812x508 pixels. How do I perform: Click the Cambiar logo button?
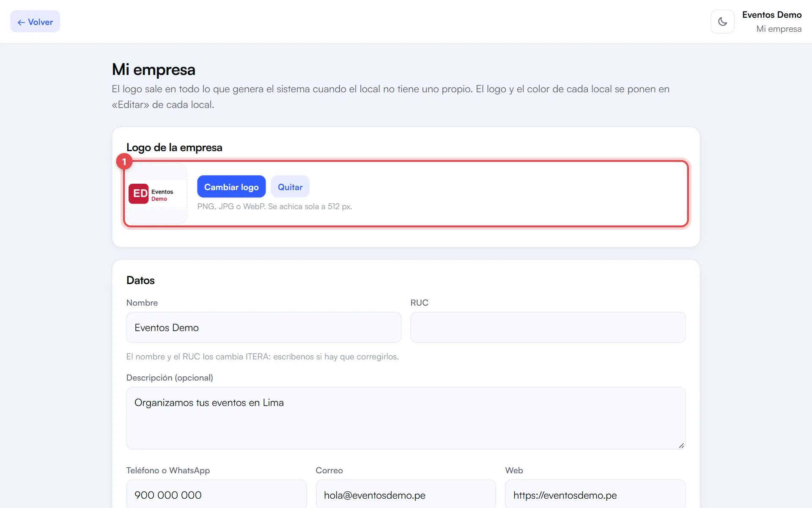[x=231, y=187]
